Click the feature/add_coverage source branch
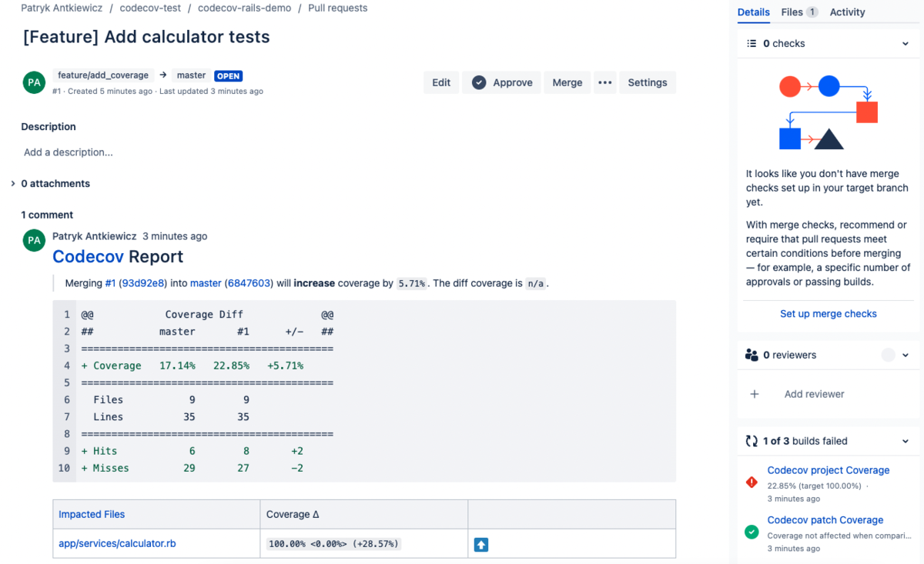This screenshot has height=564, width=924. 102,75
